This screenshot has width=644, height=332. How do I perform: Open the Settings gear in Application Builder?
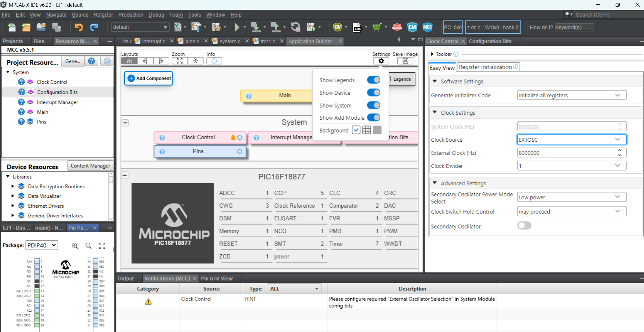[x=381, y=61]
